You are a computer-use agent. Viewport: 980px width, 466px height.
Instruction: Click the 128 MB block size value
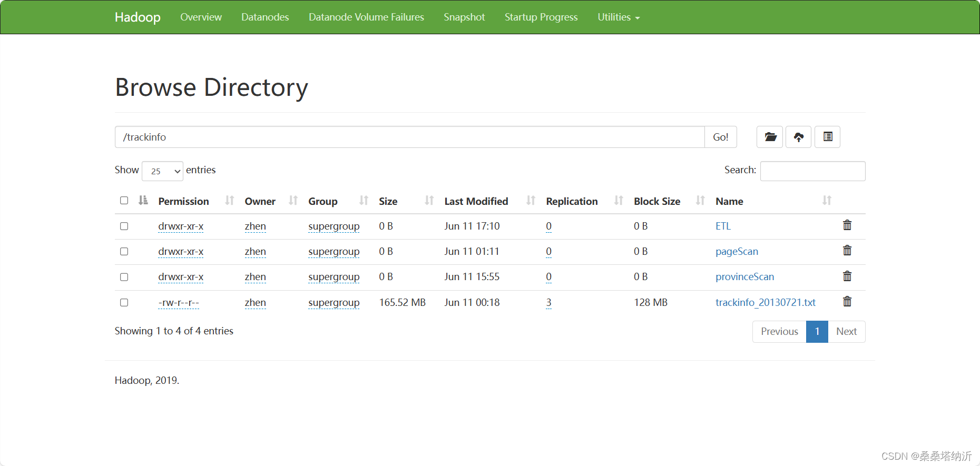point(650,302)
